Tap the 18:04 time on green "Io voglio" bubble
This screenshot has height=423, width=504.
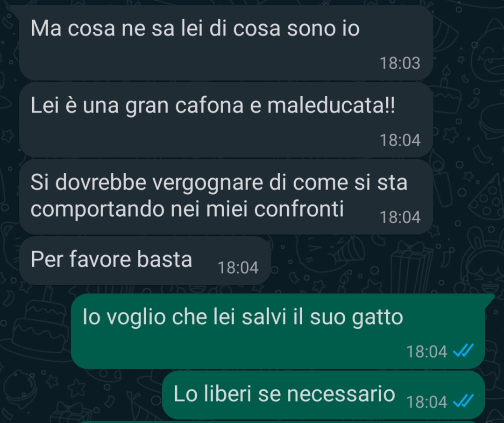[x=426, y=352]
